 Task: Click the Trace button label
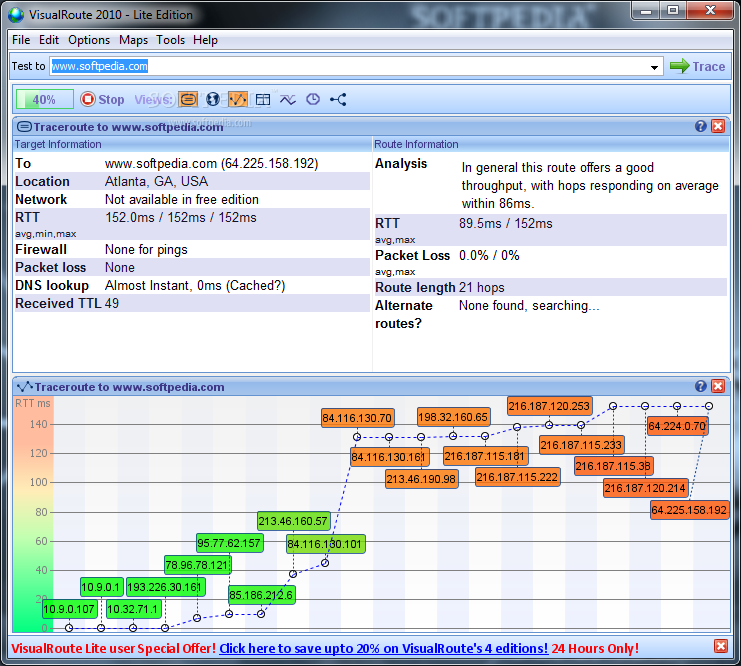coord(708,67)
